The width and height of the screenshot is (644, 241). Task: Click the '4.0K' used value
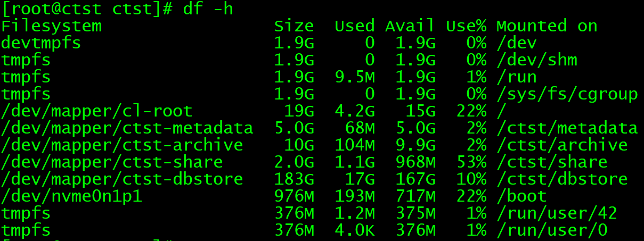[x=355, y=230]
